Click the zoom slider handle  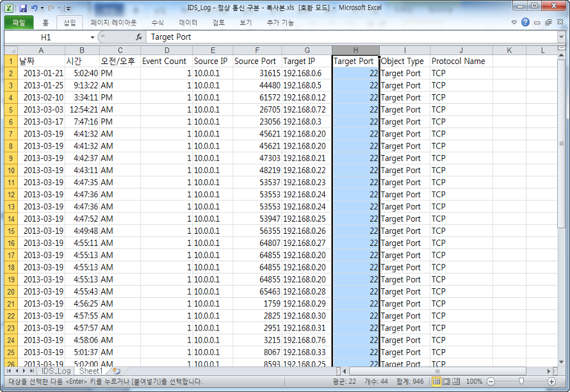[x=521, y=381]
